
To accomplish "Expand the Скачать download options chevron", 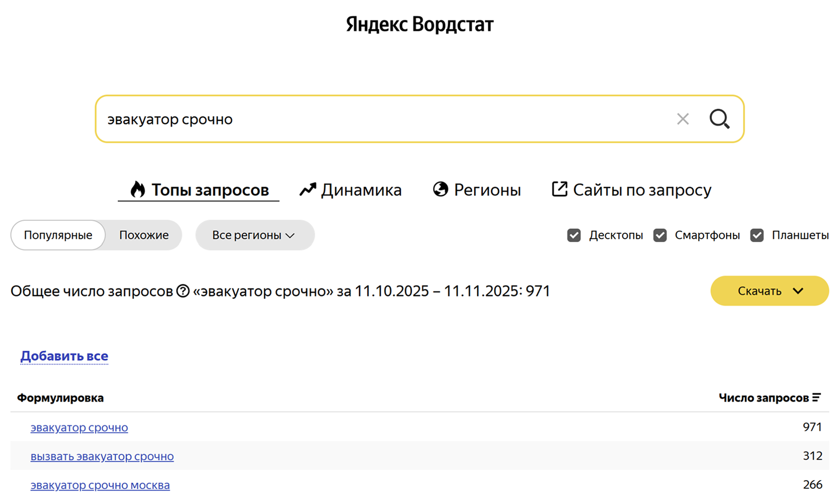I will (x=799, y=291).
